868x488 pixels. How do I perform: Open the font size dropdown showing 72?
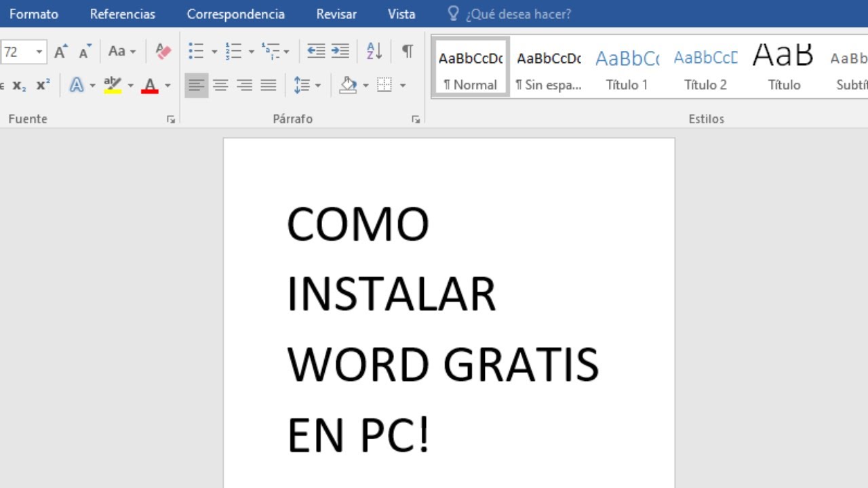click(x=39, y=52)
